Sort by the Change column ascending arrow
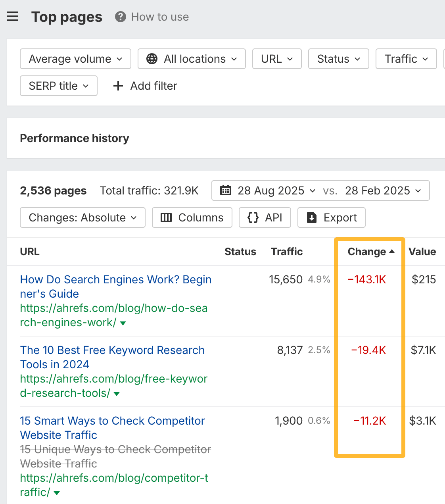This screenshot has height=504, width=445. [x=392, y=251]
